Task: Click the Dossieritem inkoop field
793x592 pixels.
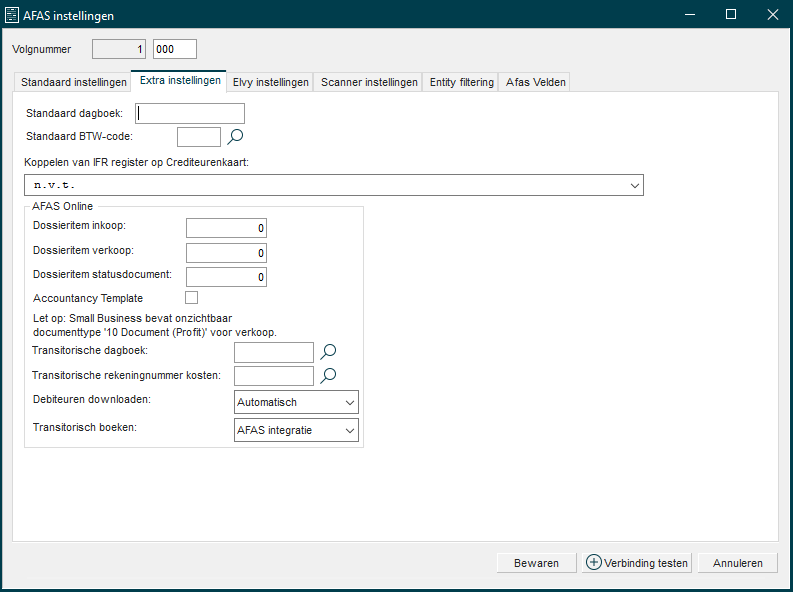Action: (x=226, y=228)
